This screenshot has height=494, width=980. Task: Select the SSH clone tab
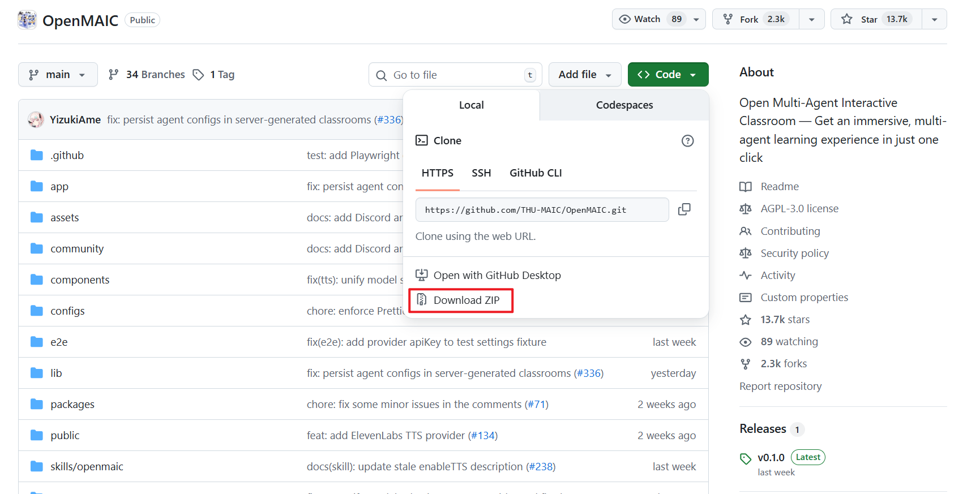pos(481,173)
